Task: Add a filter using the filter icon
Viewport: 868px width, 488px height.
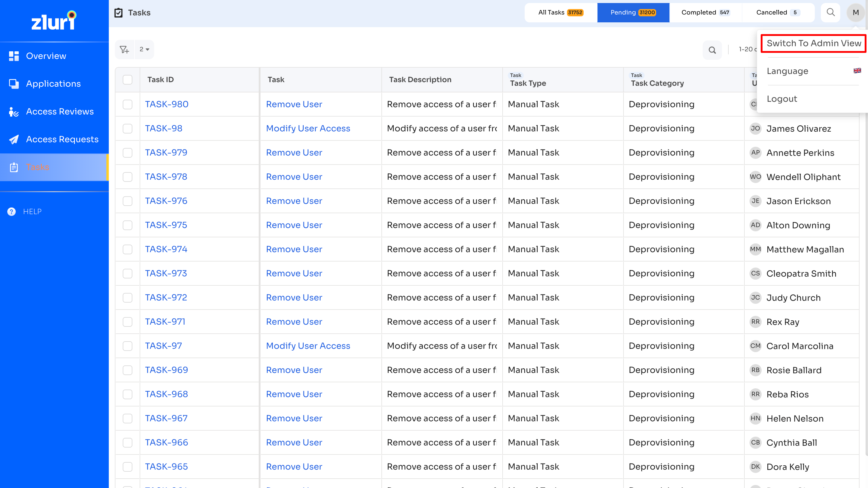Action: (x=124, y=49)
